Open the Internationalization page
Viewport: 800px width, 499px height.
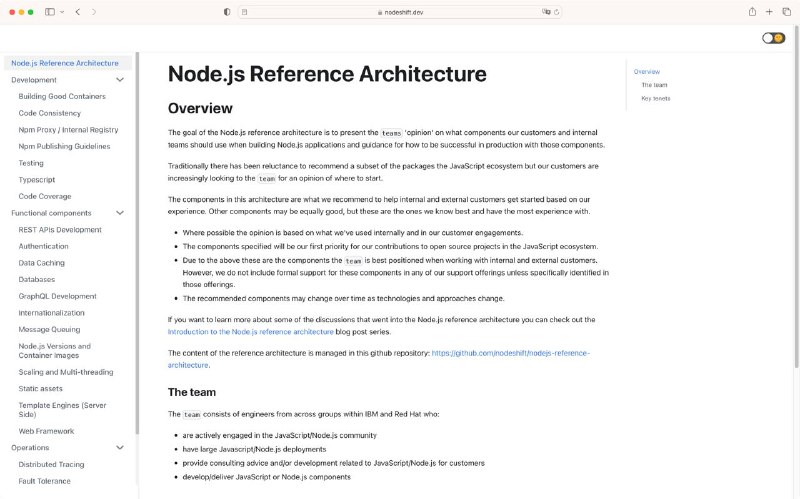coord(52,313)
